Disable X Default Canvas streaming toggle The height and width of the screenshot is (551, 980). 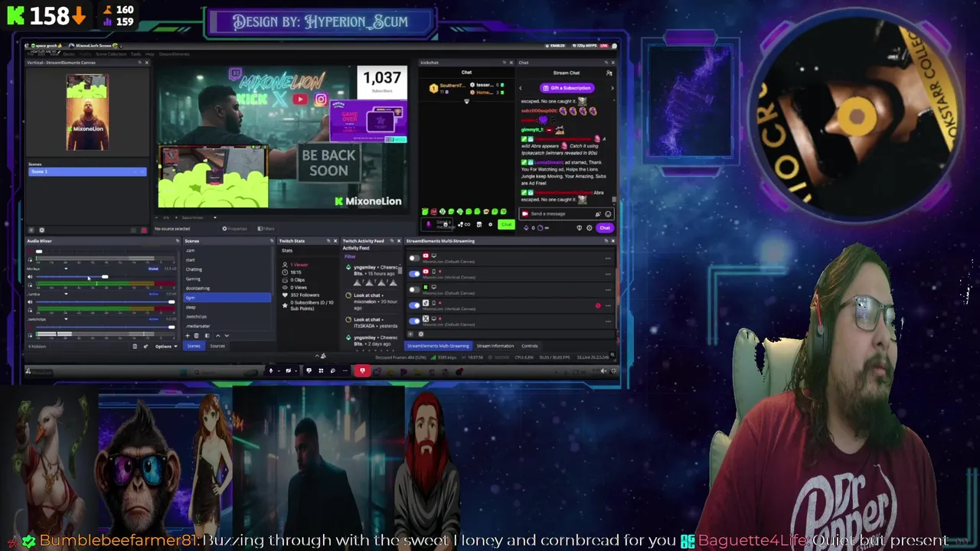point(414,321)
